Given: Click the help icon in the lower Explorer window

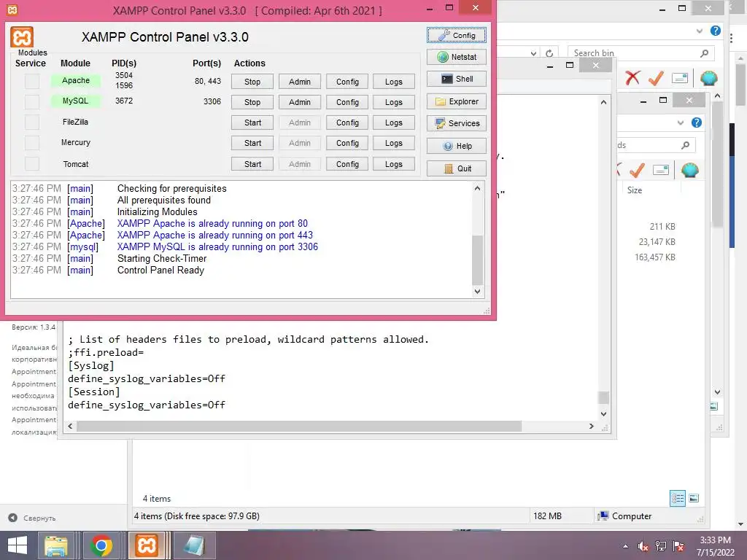Looking at the screenshot, I should pos(697,122).
